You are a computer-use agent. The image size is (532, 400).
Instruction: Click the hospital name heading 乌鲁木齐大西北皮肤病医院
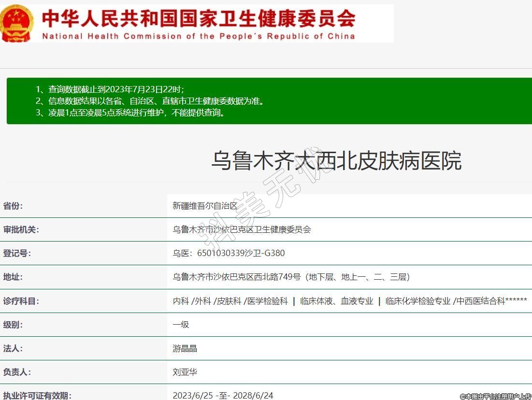(336, 161)
